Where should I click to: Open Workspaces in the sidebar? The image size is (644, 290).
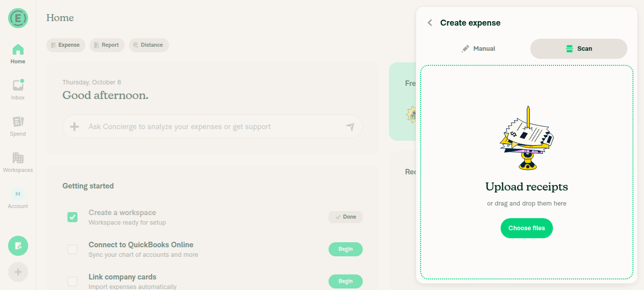[18, 162]
